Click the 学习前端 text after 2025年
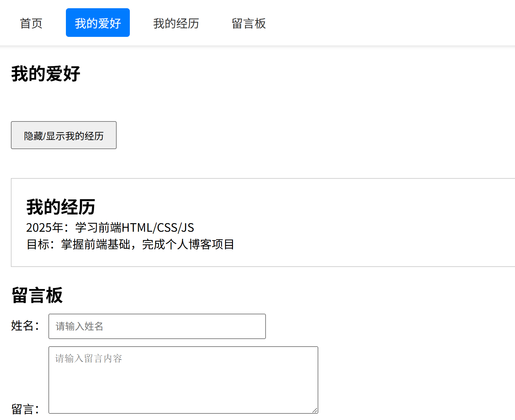This screenshot has width=515, height=420. (98, 227)
